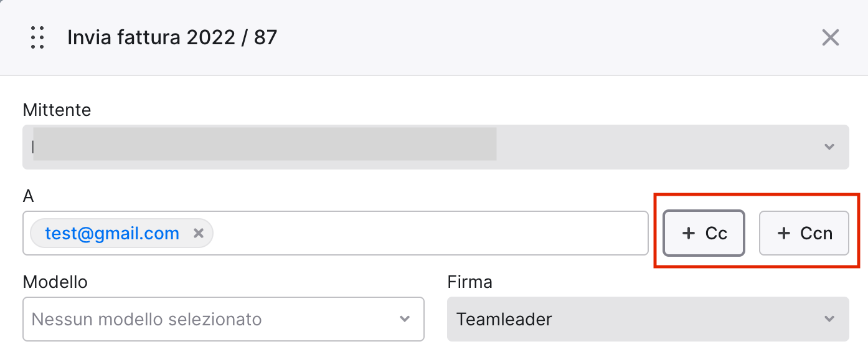Click the chevron in the Modello selector

tap(405, 319)
